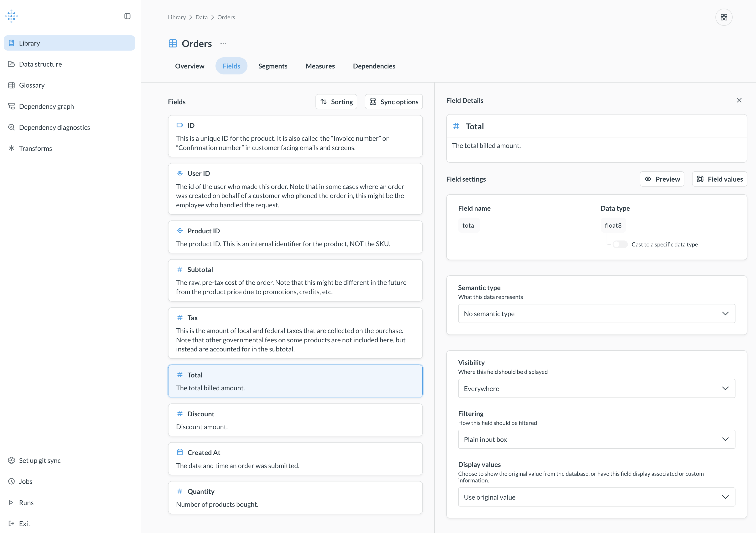
Task: Open the Semantic type dropdown
Action: (596, 314)
